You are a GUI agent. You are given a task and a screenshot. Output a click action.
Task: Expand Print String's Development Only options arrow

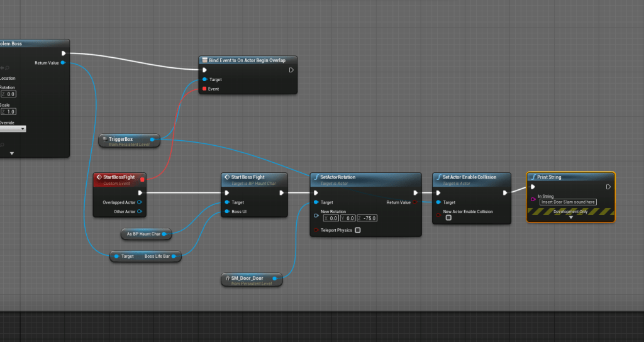coord(570,217)
